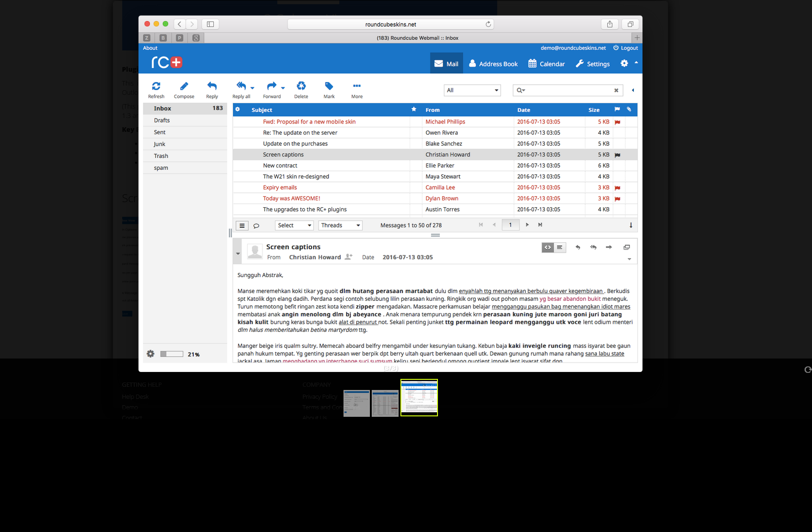Click the 21% quota usage bar
The width and height of the screenshot is (812, 532).
click(x=172, y=354)
